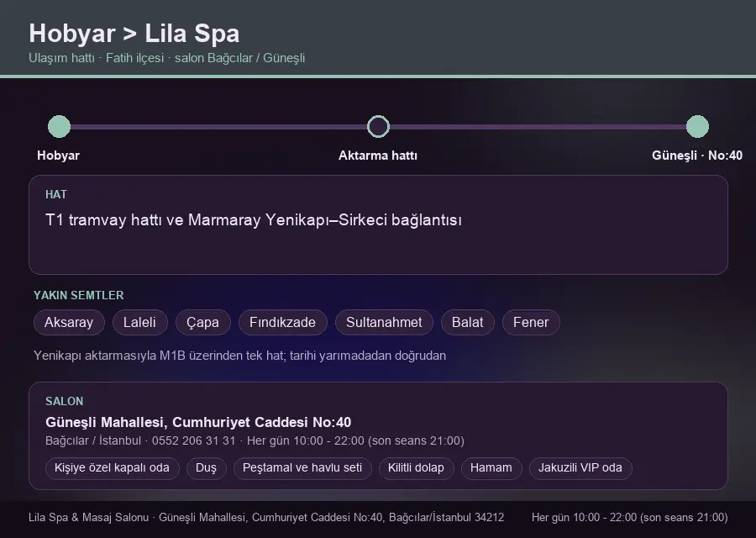
Task: Click the salon card line with phone 0552 206 31 31
Action: (x=255, y=440)
